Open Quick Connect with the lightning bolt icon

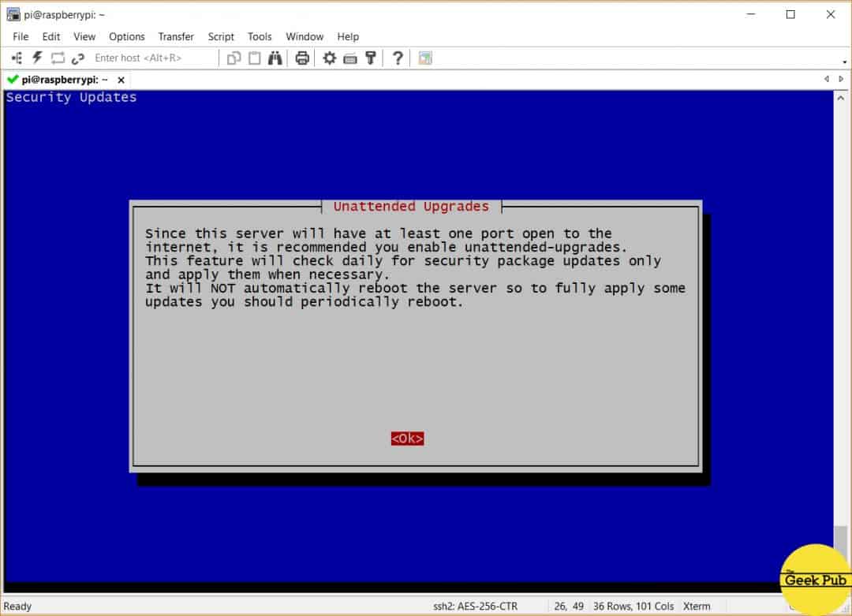click(x=36, y=57)
